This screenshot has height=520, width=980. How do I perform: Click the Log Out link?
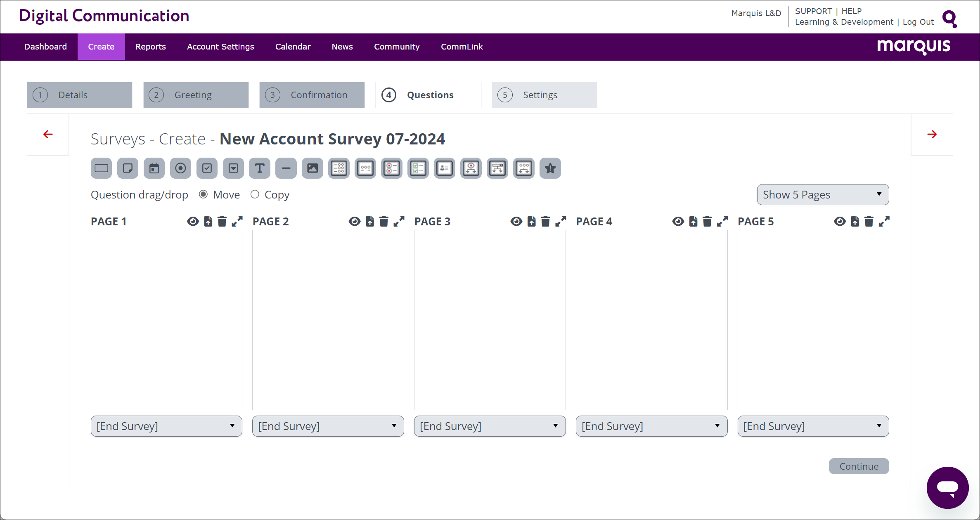pyautogui.click(x=918, y=22)
